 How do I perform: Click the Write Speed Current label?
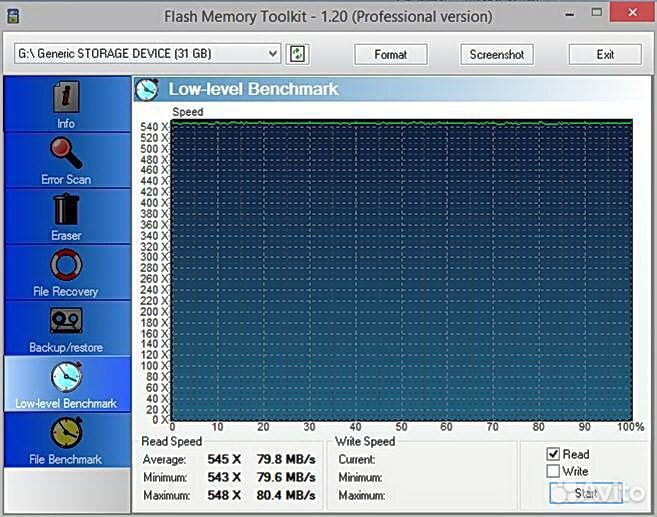pos(357,460)
